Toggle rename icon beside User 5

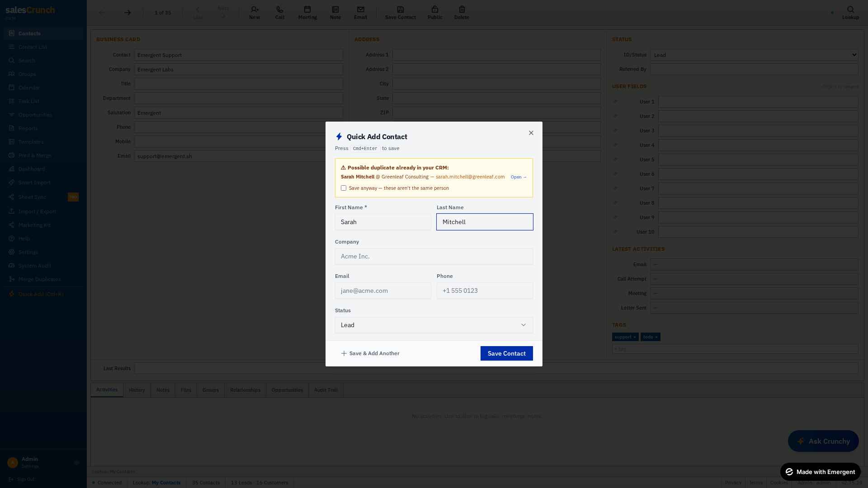(615, 160)
